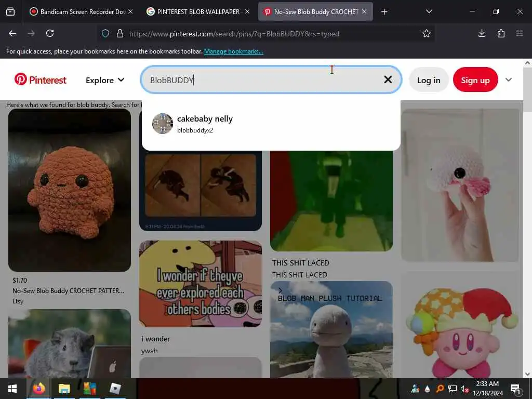
Task: Open File Explorer from the taskbar
Action: (64, 389)
